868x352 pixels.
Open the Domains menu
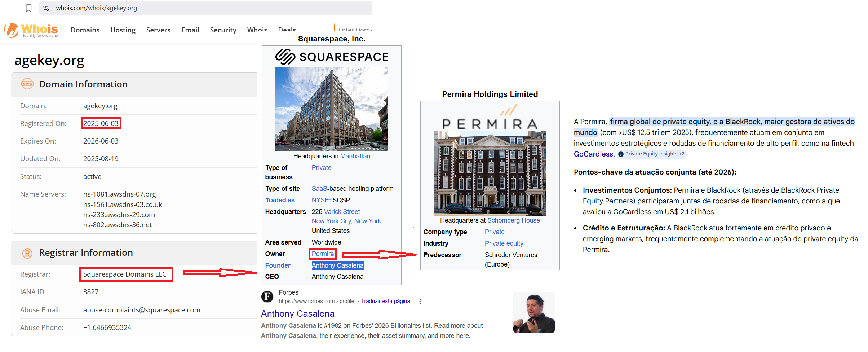85,30
